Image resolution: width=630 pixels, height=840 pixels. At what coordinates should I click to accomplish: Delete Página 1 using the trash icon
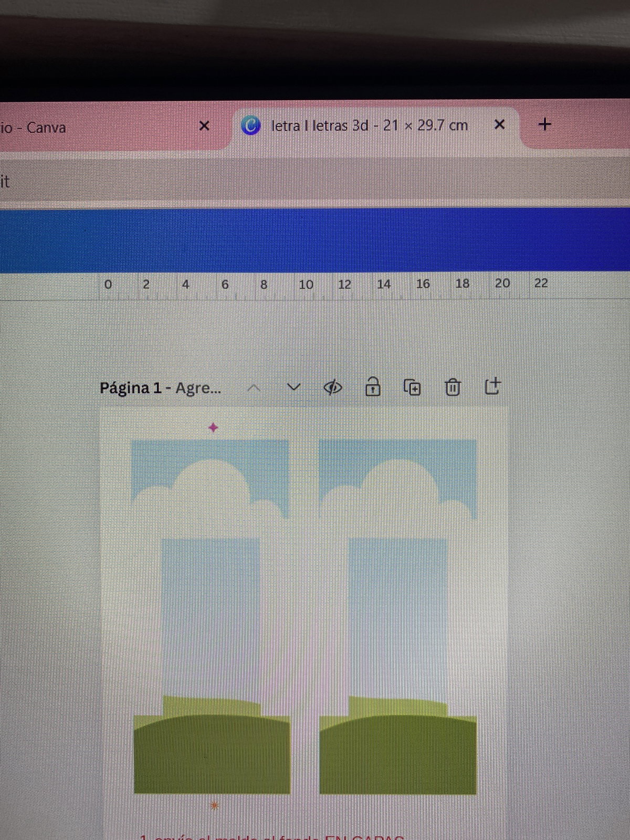(x=452, y=387)
